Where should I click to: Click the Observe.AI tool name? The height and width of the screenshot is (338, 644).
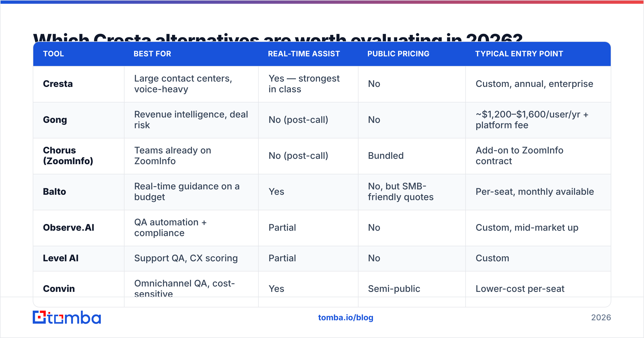point(69,228)
